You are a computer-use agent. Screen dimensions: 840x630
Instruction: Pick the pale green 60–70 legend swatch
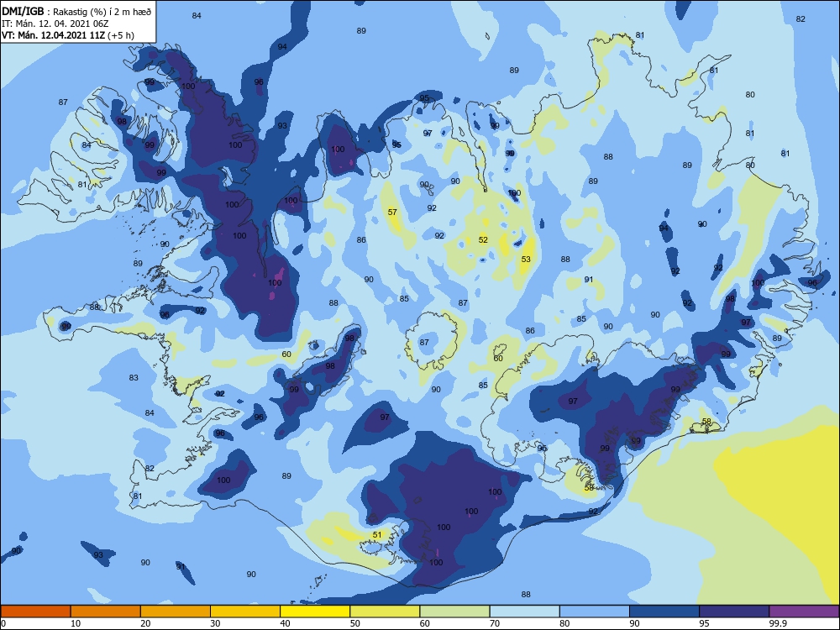point(454,612)
